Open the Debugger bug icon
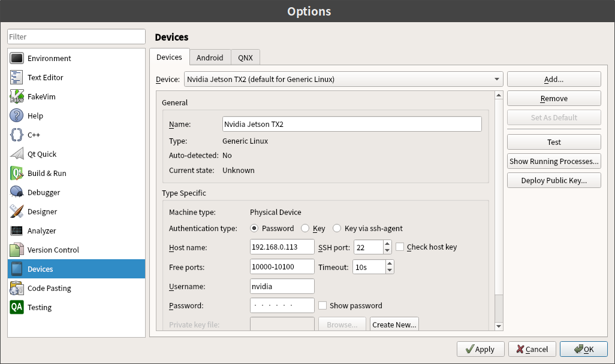This screenshot has width=615, height=364. (17, 192)
